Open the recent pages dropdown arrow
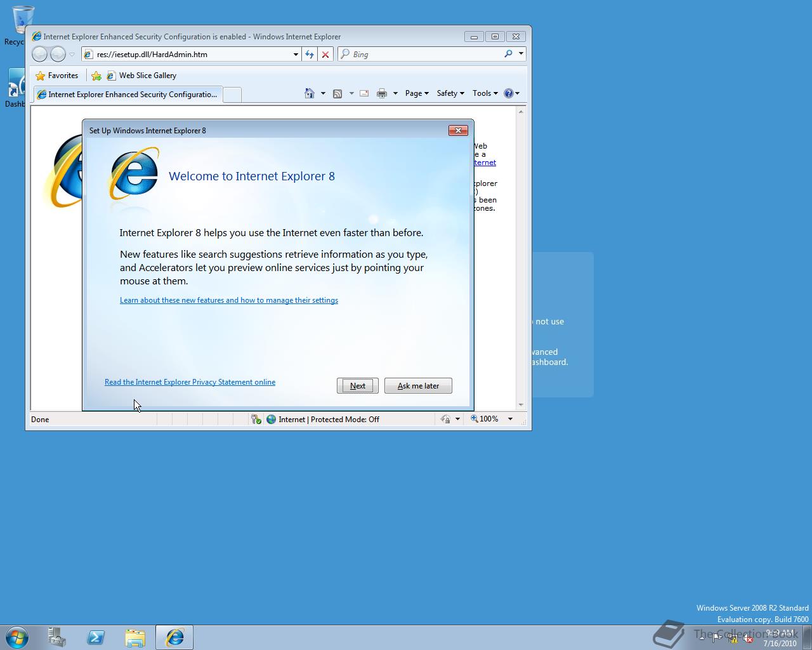 (72, 55)
